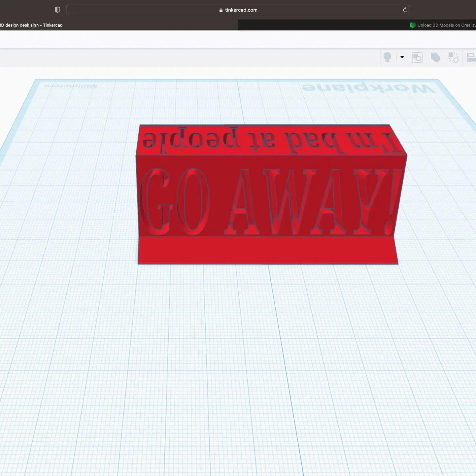The width and height of the screenshot is (476, 476).
Task: Click the dashed-frame shapes icon in toolbar
Action: [417, 57]
